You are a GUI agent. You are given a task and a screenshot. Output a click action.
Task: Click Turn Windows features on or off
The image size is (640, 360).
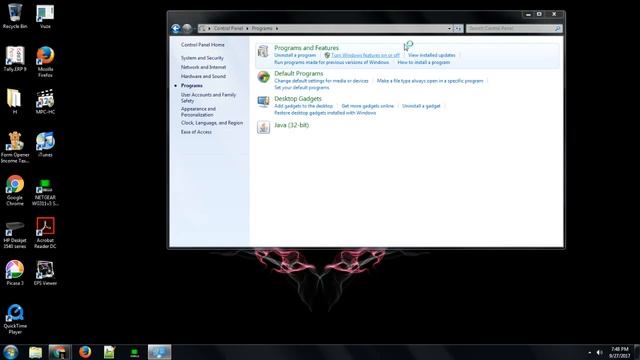(x=365, y=55)
